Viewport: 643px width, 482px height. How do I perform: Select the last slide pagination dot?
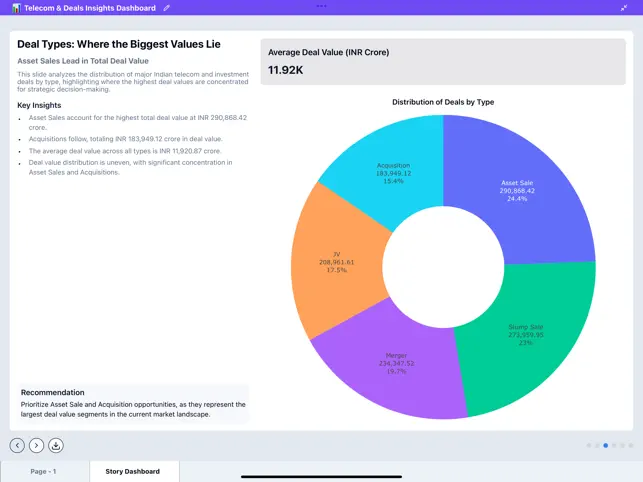coord(630,445)
